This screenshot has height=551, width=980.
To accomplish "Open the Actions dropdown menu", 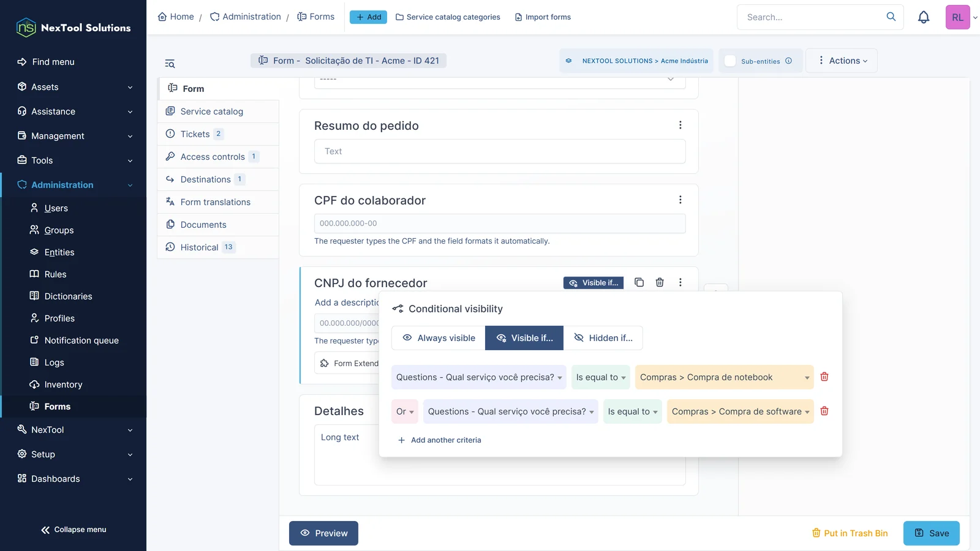I will [842, 61].
